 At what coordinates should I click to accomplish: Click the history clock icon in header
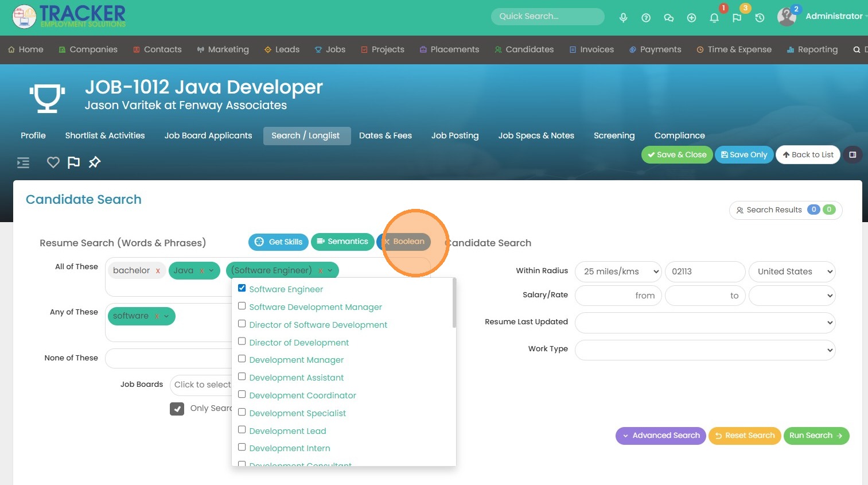click(x=760, y=18)
